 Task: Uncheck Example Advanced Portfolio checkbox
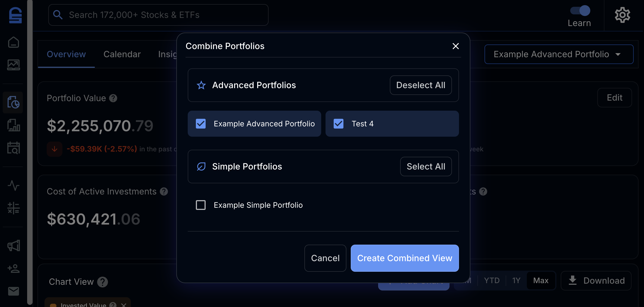coord(201,124)
